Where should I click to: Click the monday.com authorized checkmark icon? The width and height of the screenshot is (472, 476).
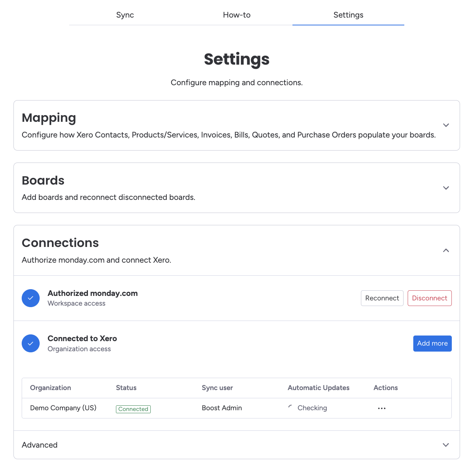tap(31, 298)
